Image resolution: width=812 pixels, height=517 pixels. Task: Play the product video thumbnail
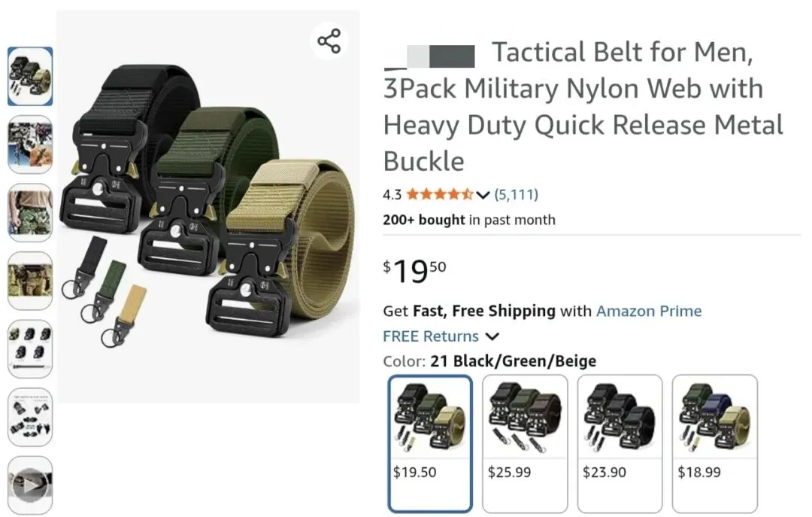(x=30, y=485)
